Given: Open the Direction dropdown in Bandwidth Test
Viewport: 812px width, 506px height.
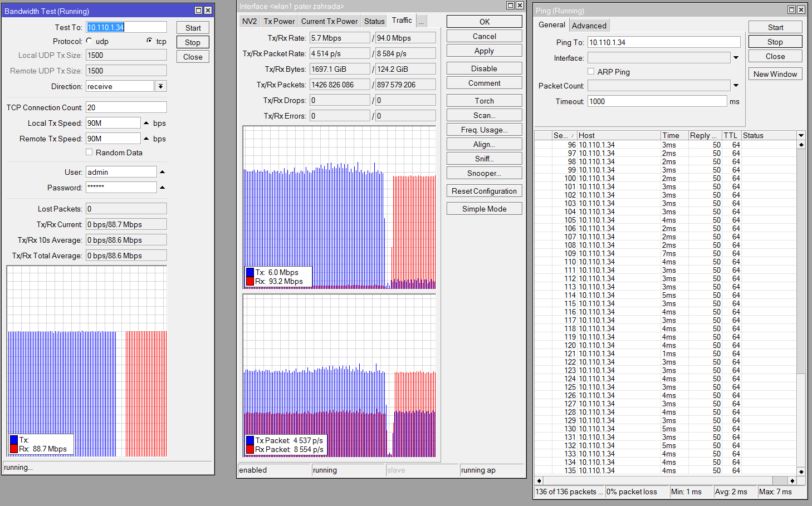Looking at the screenshot, I should coord(161,86).
